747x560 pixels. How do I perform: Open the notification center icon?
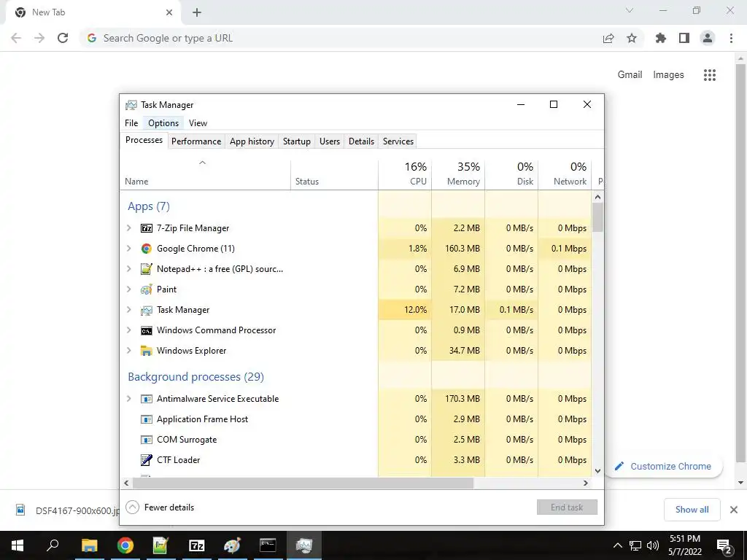[724, 545]
